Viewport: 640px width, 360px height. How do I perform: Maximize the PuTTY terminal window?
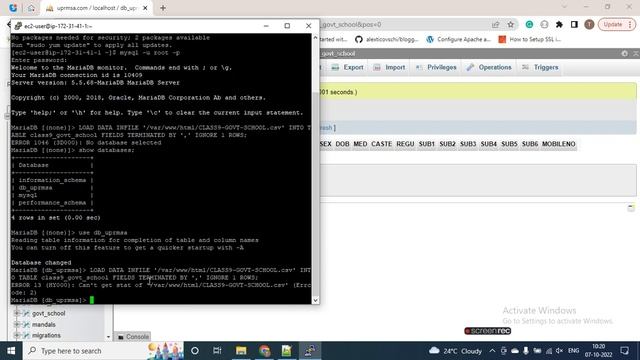click(287, 26)
